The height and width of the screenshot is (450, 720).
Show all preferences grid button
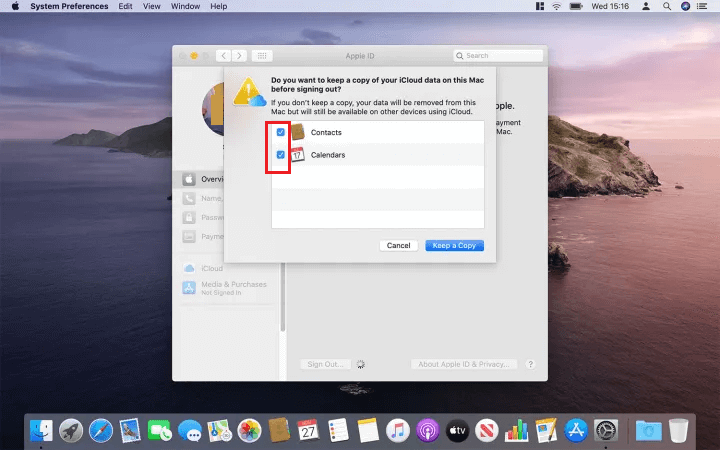coord(262,56)
